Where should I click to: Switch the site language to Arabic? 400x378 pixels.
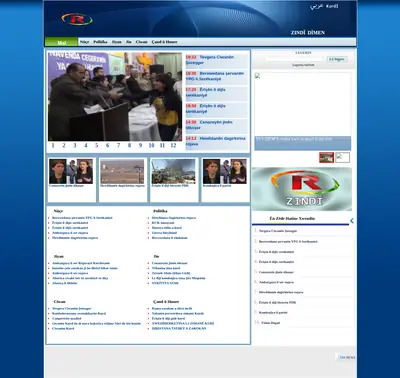tap(316, 6)
